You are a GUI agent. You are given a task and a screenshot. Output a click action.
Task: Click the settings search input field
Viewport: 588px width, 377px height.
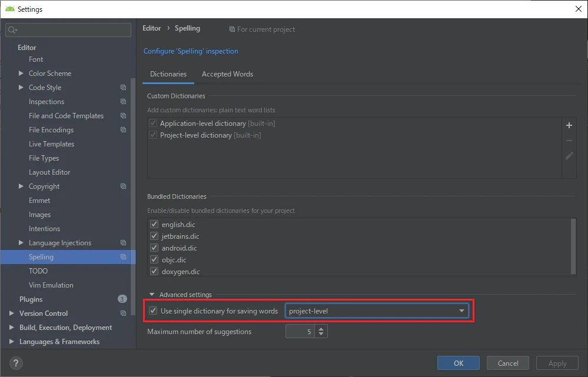click(68, 30)
